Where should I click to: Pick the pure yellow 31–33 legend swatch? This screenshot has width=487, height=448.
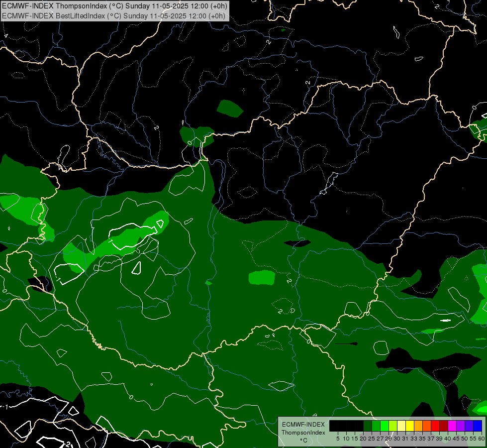point(410,426)
